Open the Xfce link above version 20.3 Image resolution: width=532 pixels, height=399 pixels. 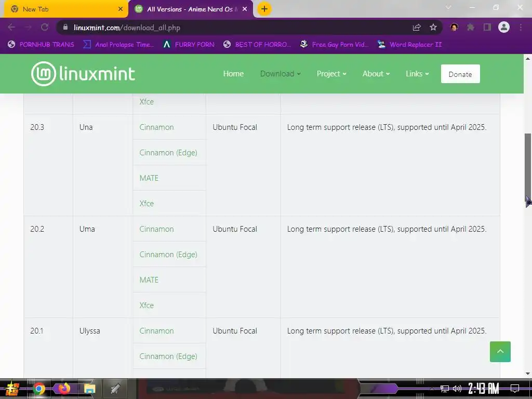(x=147, y=101)
